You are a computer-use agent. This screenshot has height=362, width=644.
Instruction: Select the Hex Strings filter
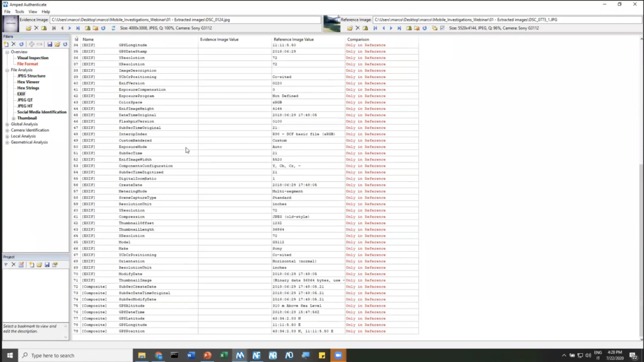tap(28, 88)
